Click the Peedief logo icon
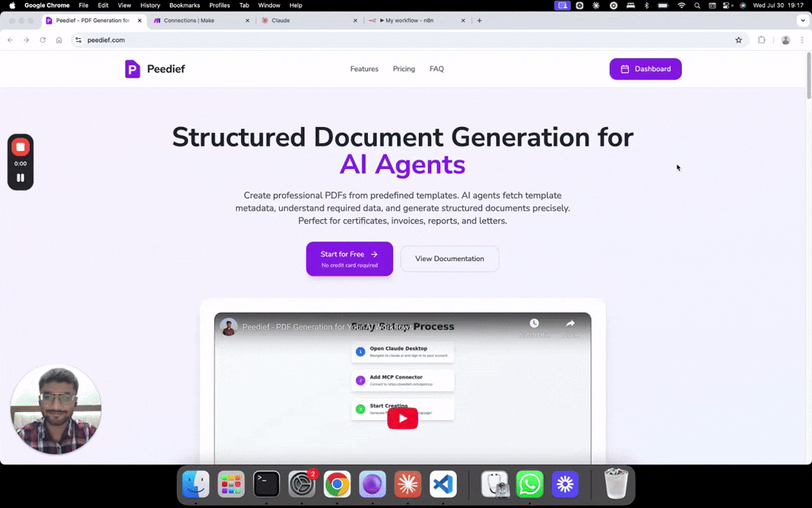Image resolution: width=812 pixels, height=508 pixels. (x=132, y=69)
